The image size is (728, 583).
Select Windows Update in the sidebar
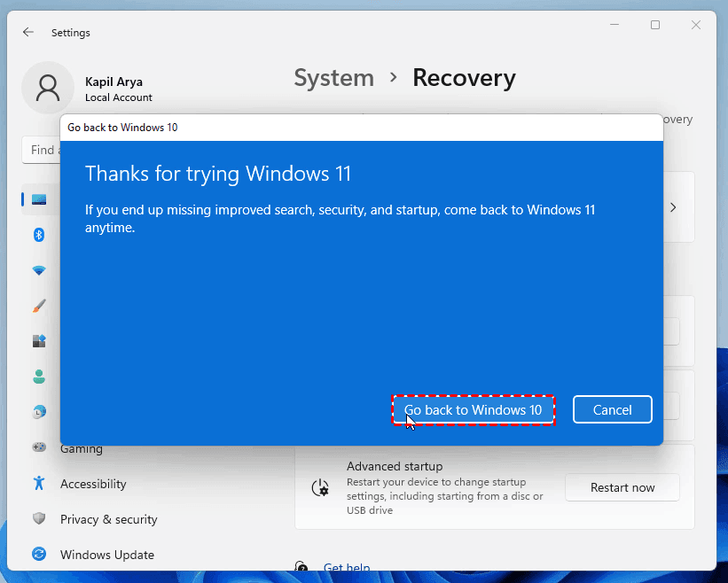coord(107,555)
